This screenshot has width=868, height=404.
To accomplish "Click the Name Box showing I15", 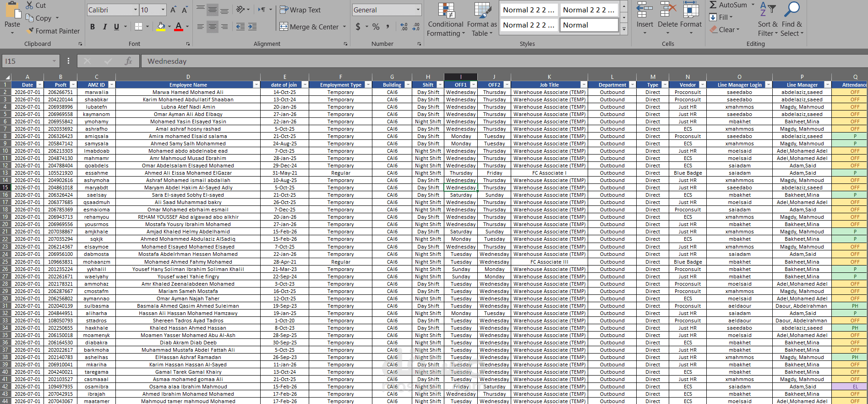I will click(27, 61).
